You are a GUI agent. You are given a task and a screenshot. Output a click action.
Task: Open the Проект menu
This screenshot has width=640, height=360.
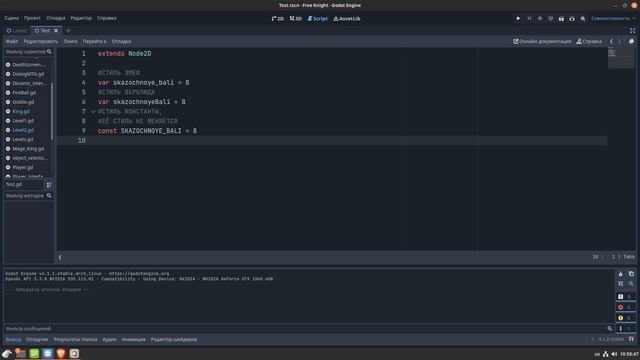click(32, 18)
